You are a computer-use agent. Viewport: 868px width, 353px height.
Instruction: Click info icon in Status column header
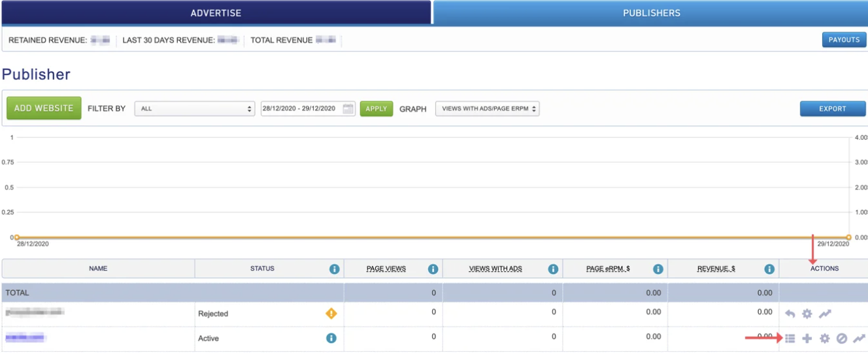click(x=335, y=269)
